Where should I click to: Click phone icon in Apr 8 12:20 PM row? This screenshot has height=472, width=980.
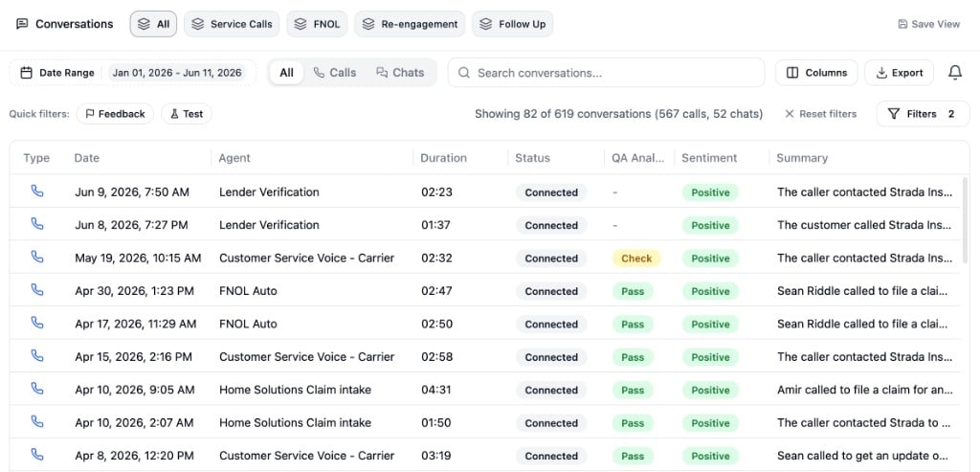pos(37,455)
